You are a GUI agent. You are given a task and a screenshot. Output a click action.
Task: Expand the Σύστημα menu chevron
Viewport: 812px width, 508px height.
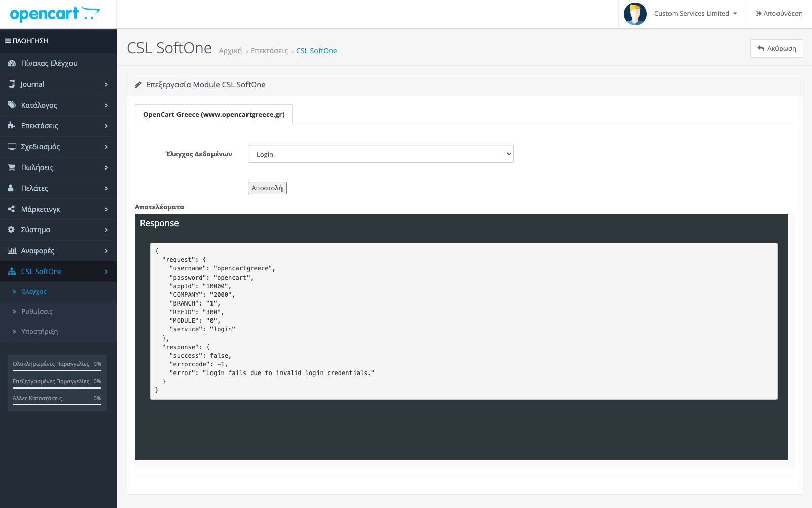point(106,230)
